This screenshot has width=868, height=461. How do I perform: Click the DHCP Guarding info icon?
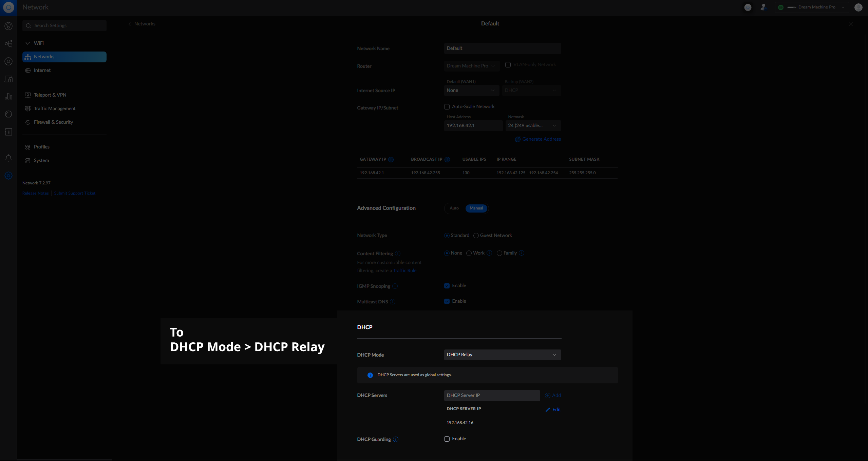coord(396,439)
